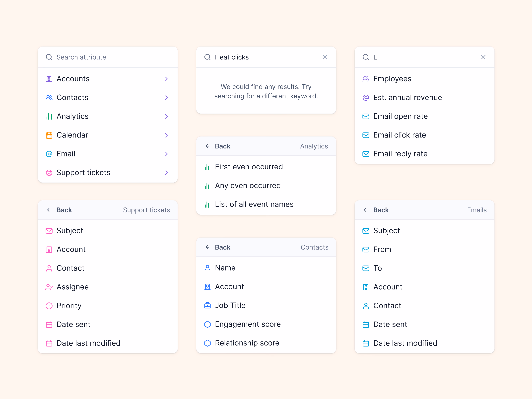Click the green Analytics bar chart icon
The image size is (532, 399).
pyautogui.click(x=49, y=116)
